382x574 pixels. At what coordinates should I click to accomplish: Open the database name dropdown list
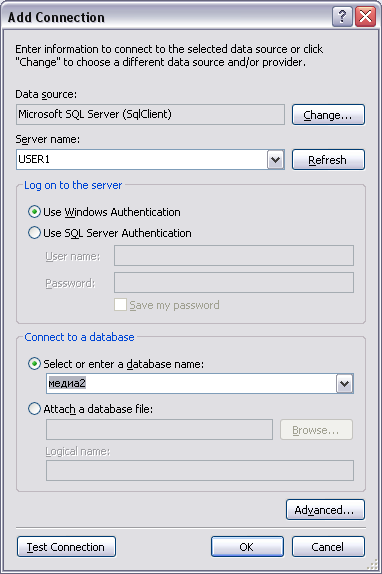[345, 384]
